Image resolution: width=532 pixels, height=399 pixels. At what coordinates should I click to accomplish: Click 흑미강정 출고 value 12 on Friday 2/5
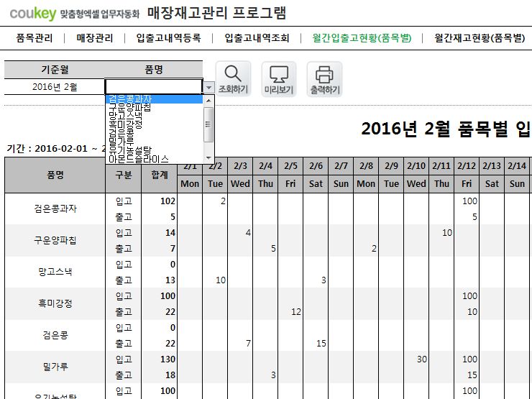296,312
